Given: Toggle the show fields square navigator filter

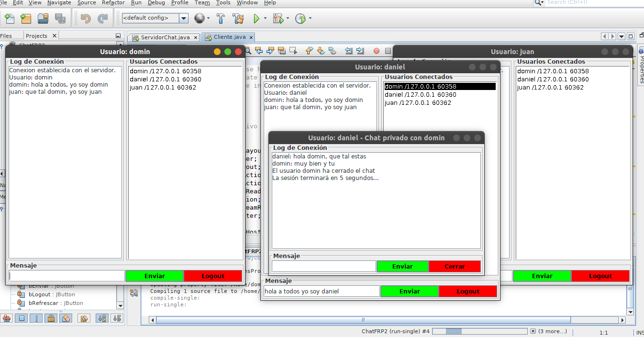Looking at the screenshot, I should coord(21,318).
